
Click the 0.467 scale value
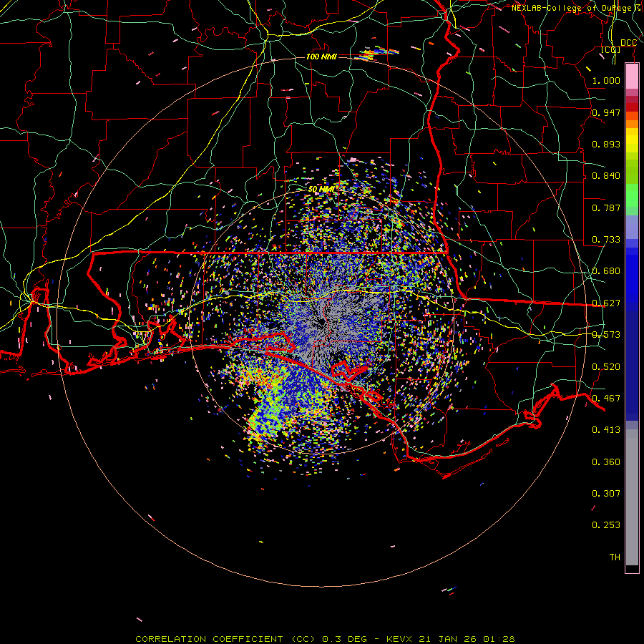(x=606, y=399)
